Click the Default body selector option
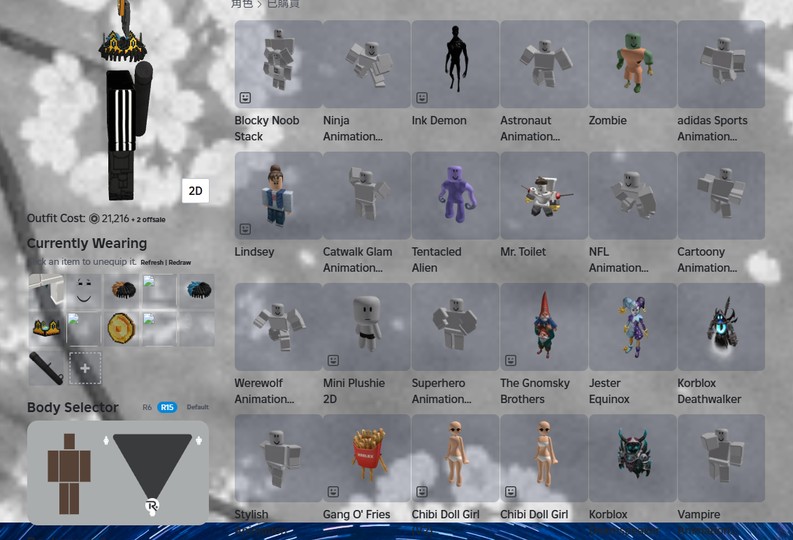 tap(197, 407)
